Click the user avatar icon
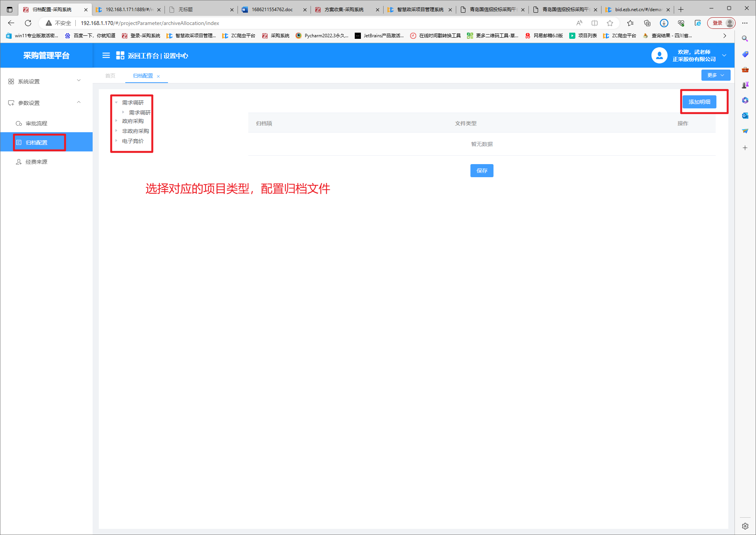756x535 pixels. pyautogui.click(x=659, y=55)
